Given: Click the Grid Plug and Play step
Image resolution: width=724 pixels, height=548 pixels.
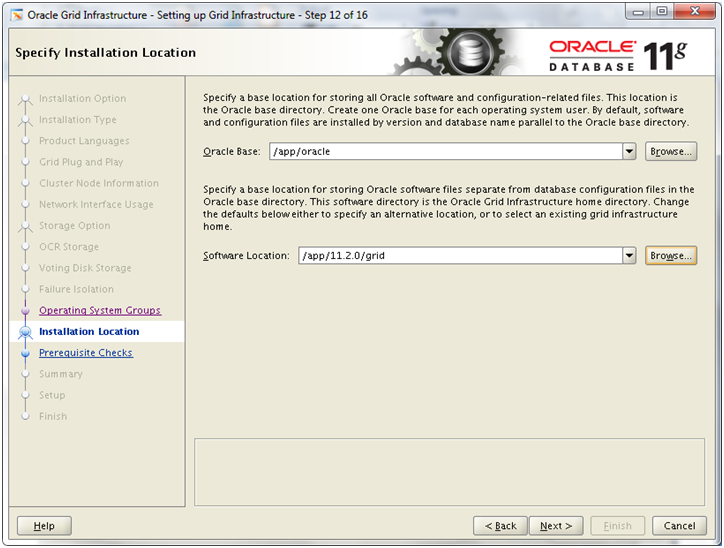Looking at the screenshot, I should coord(81,162).
